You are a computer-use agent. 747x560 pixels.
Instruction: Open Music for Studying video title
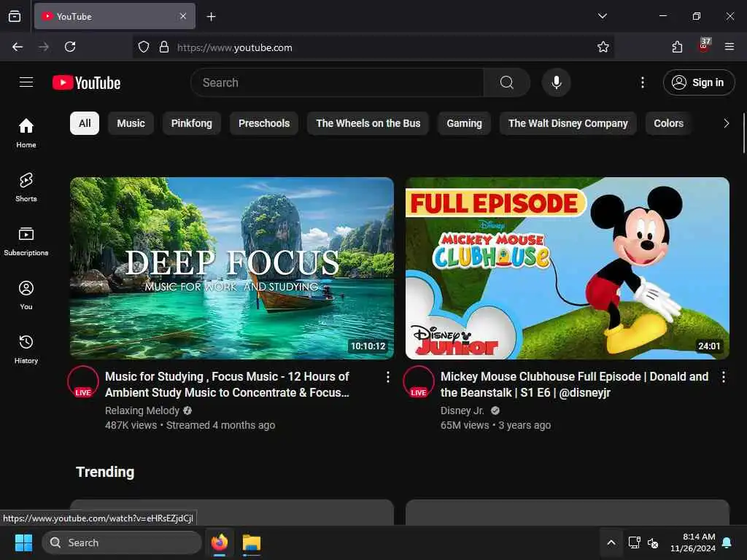pyautogui.click(x=228, y=384)
